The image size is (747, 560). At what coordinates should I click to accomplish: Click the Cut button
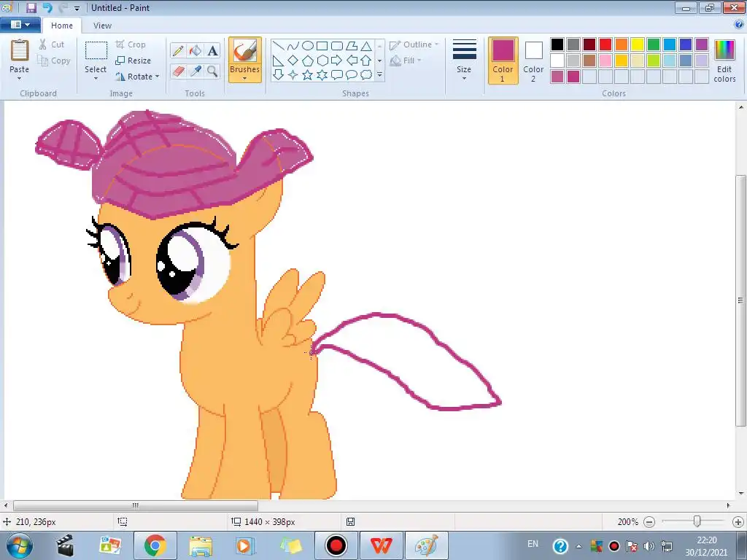click(x=52, y=44)
